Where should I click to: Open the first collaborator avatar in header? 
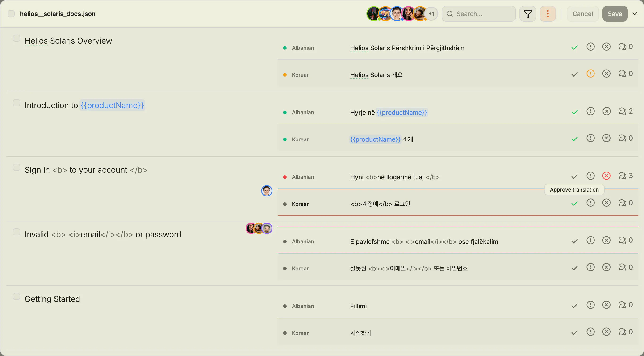pos(373,14)
